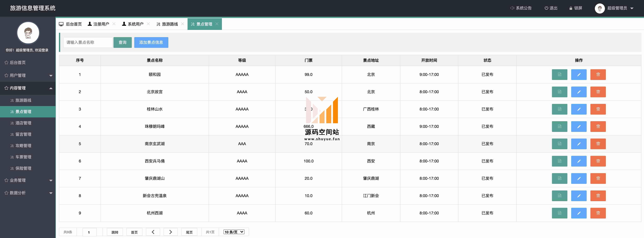
Task: Delete 南京玄武湖 record
Action: coord(598,144)
